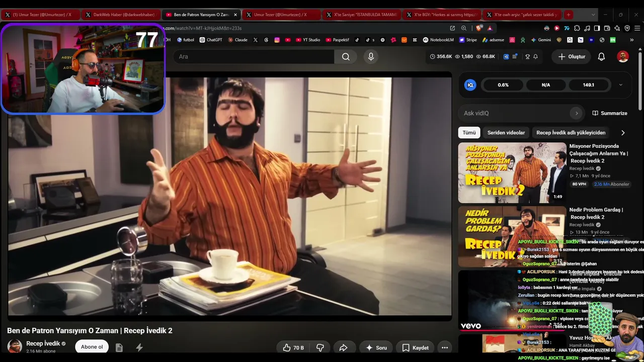Open the browser extensions puzzle icon
The width and height of the screenshot is (644, 362).
point(577,28)
